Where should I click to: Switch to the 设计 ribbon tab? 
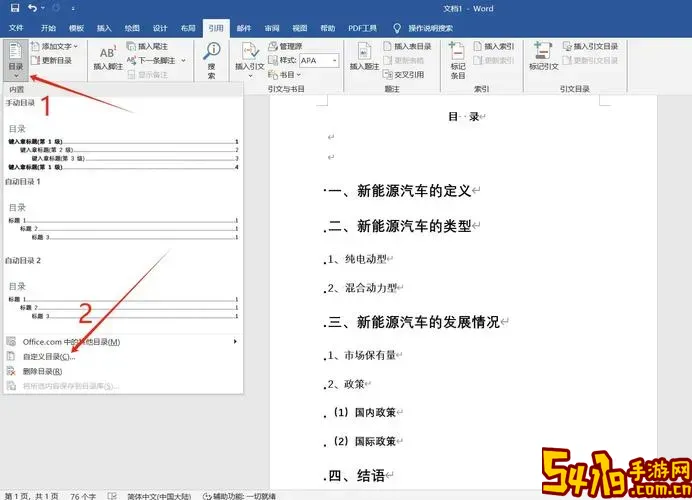click(x=160, y=28)
